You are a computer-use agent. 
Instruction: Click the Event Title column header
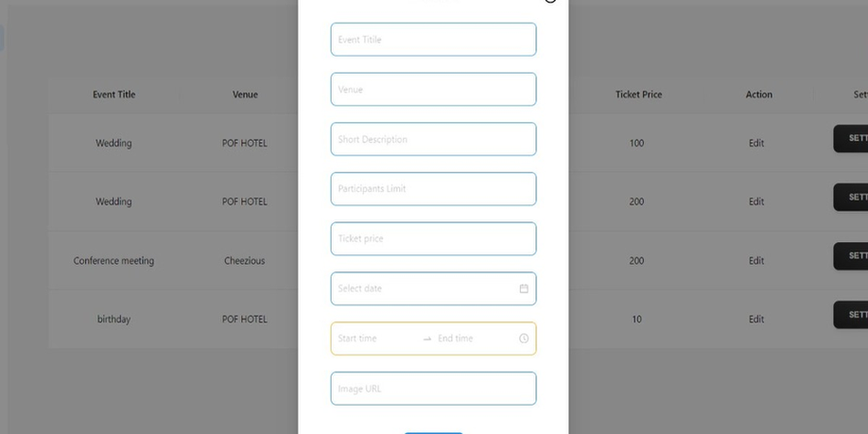[x=114, y=95]
